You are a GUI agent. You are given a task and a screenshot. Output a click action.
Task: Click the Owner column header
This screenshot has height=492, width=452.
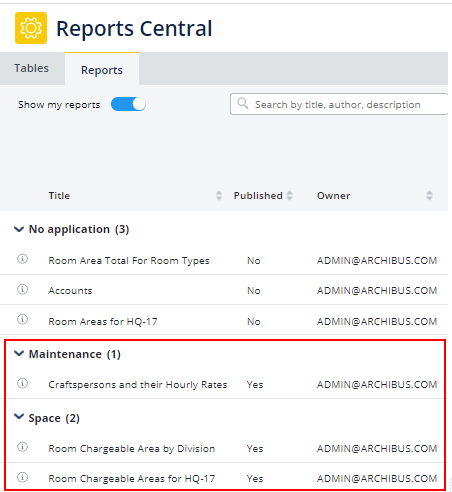(333, 196)
